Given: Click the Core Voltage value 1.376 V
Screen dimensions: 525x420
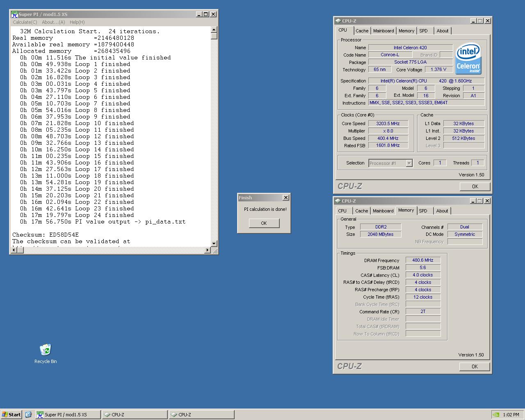Looking at the screenshot, I should [x=438, y=69].
